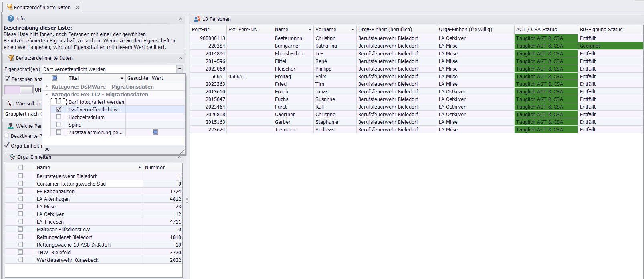Click the people icon beside 13 Personen
Viewport: 644px width, 279px height.
pos(197,19)
